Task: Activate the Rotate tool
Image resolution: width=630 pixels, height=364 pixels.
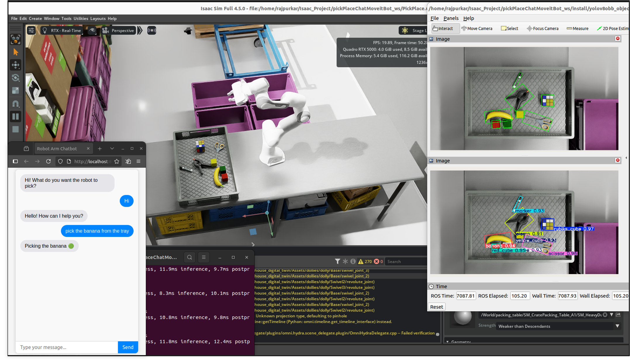Action: (x=15, y=78)
